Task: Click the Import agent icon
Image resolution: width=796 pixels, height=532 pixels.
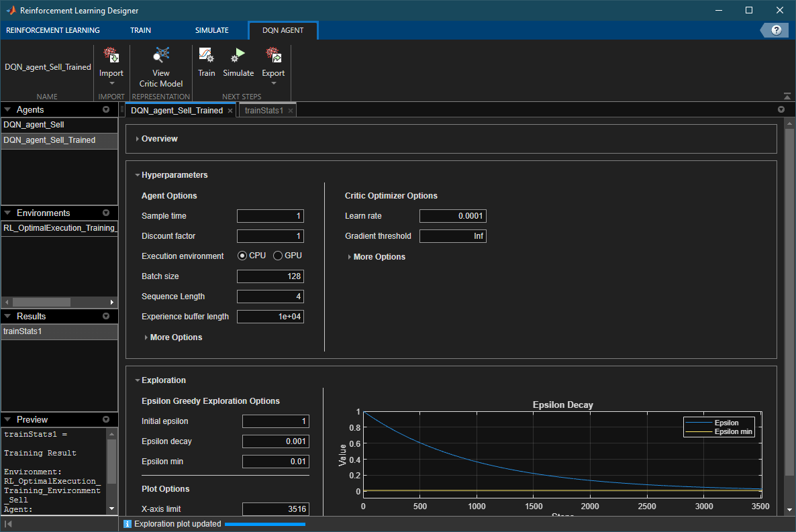Action: (111, 56)
